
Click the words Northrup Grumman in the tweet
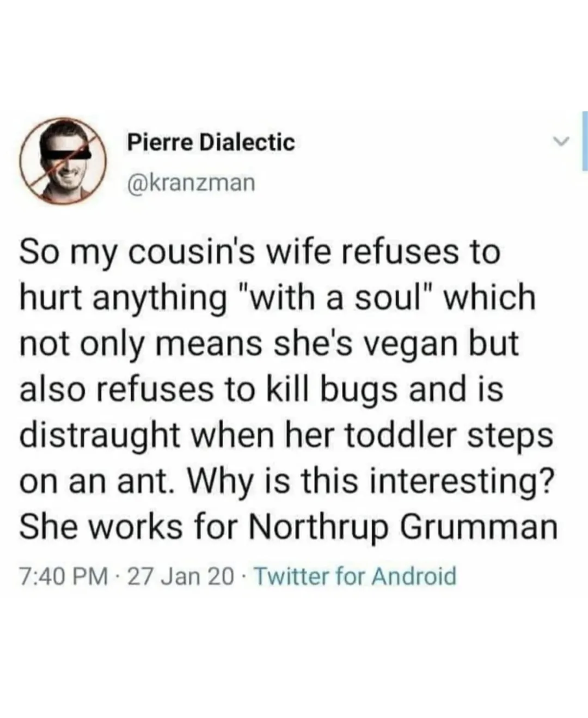click(403, 527)
